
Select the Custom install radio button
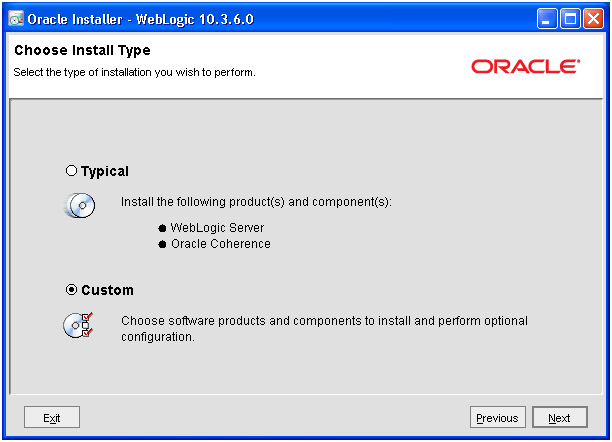pyautogui.click(x=71, y=290)
